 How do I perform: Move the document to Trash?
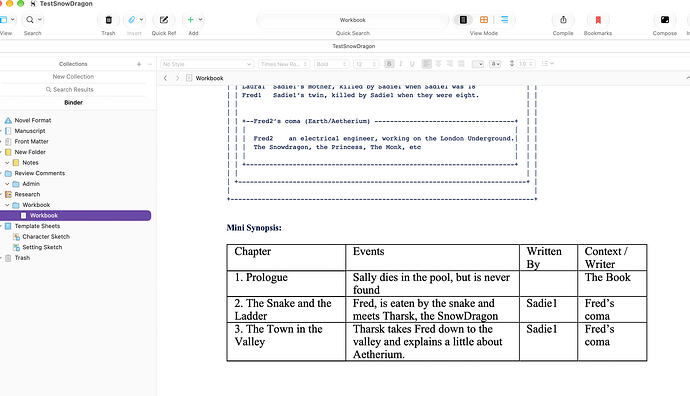pyautogui.click(x=108, y=20)
